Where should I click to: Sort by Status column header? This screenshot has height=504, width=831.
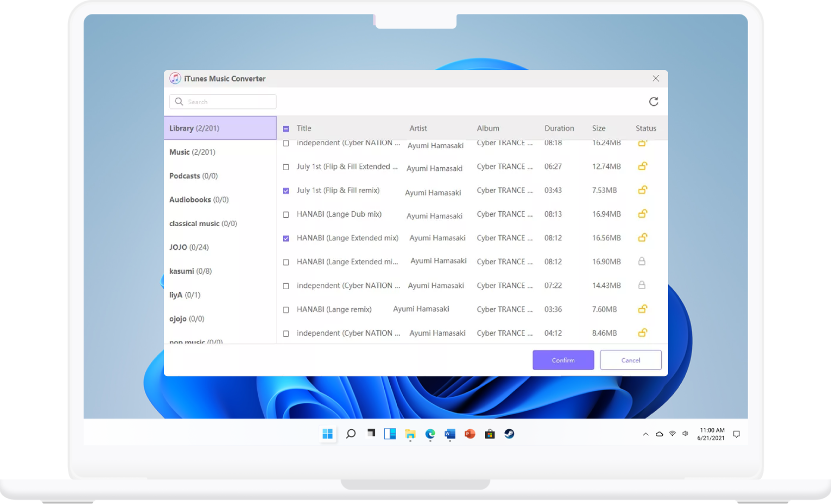pyautogui.click(x=646, y=128)
